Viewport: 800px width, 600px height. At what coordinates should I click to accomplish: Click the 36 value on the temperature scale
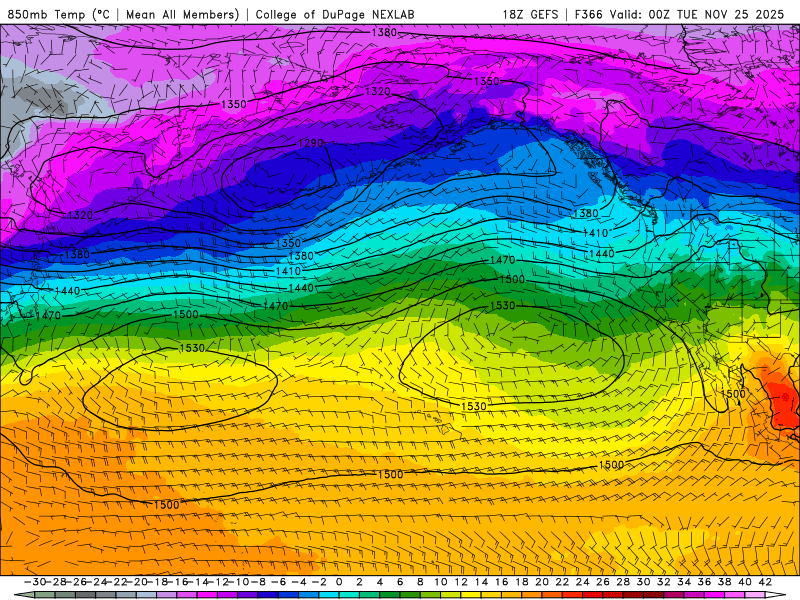coord(705,582)
